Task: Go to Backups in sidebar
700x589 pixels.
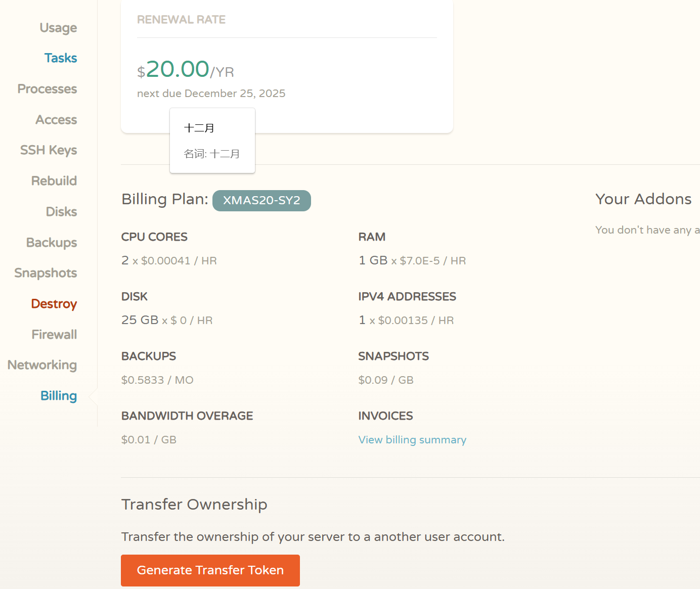Action: click(52, 243)
